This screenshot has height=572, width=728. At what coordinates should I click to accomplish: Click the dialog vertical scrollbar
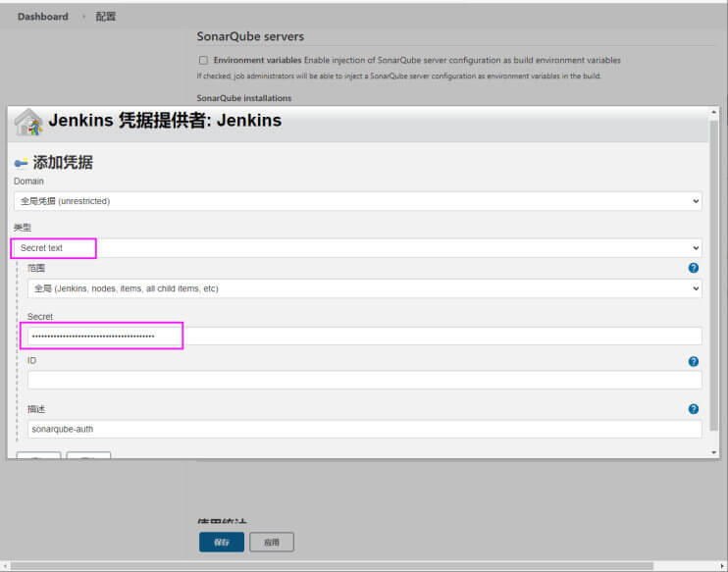[714, 274]
